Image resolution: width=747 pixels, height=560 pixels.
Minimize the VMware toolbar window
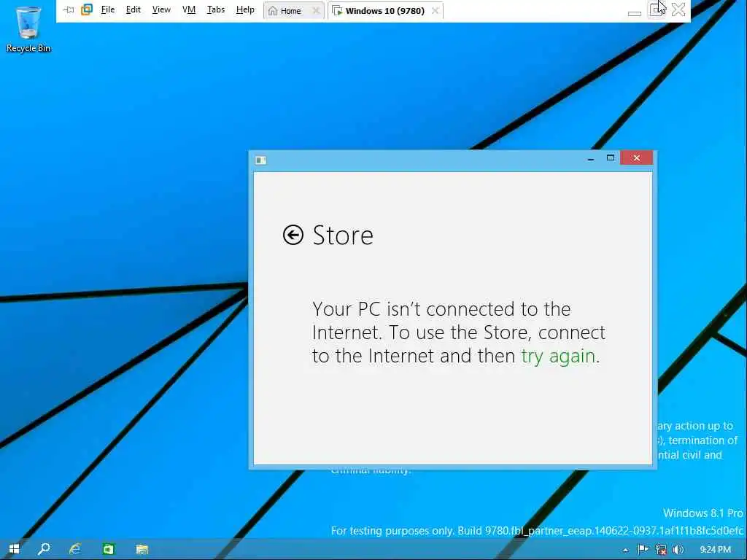[635, 13]
